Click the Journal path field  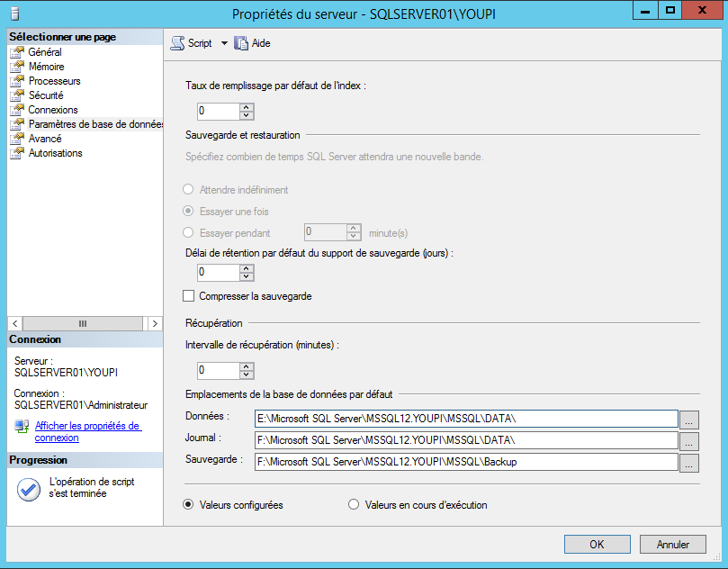tap(466, 440)
